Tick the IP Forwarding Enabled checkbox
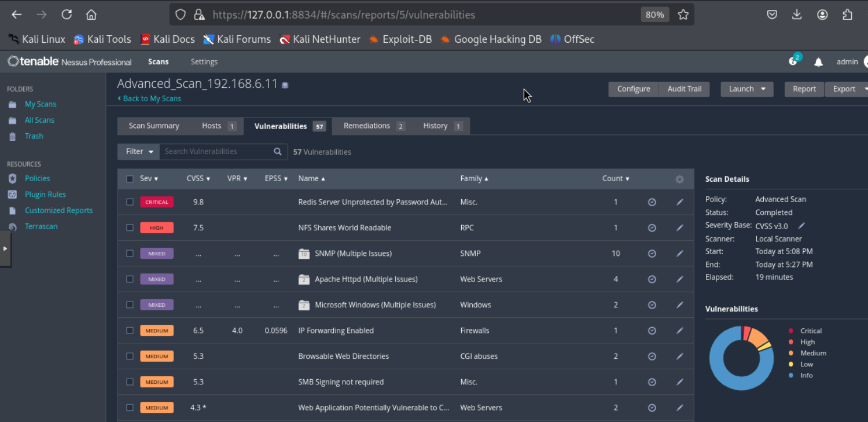868x422 pixels. (x=130, y=331)
